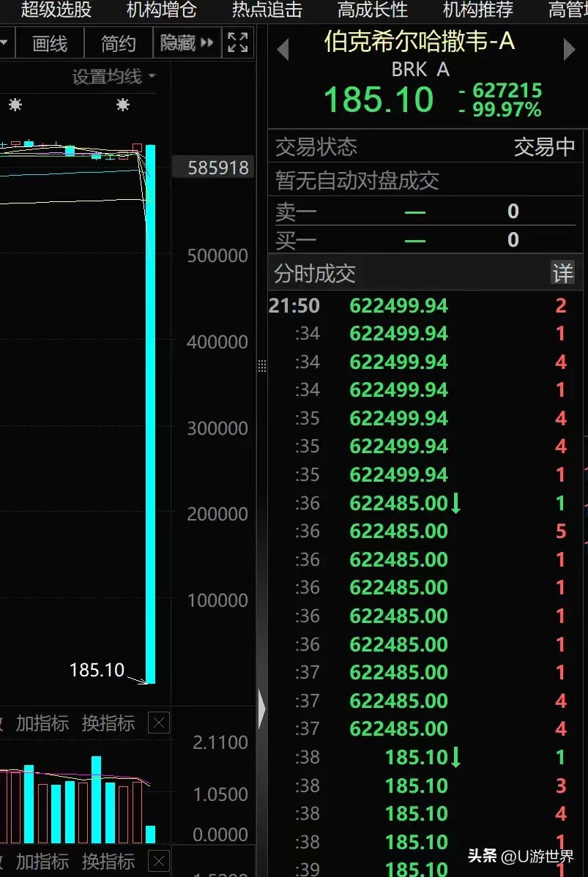Open the 超级选股 menu tab
This screenshot has width=588, height=877.
point(56,10)
